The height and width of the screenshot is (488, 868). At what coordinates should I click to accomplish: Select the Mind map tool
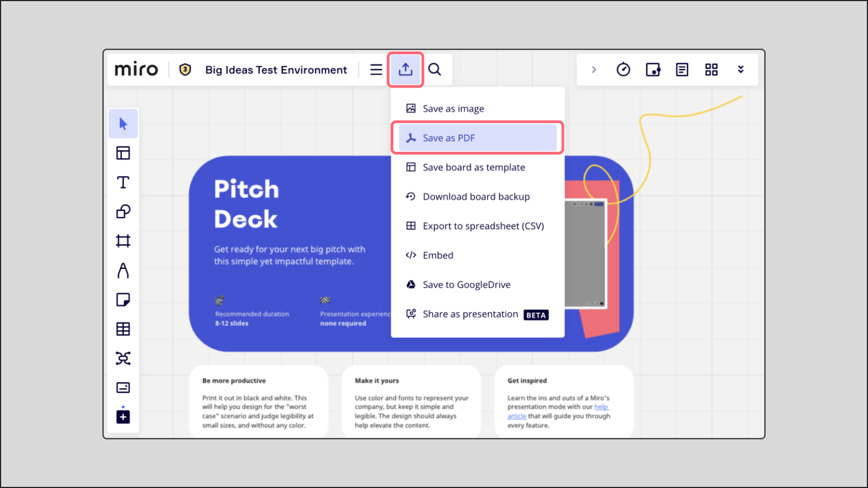[x=123, y=358]
